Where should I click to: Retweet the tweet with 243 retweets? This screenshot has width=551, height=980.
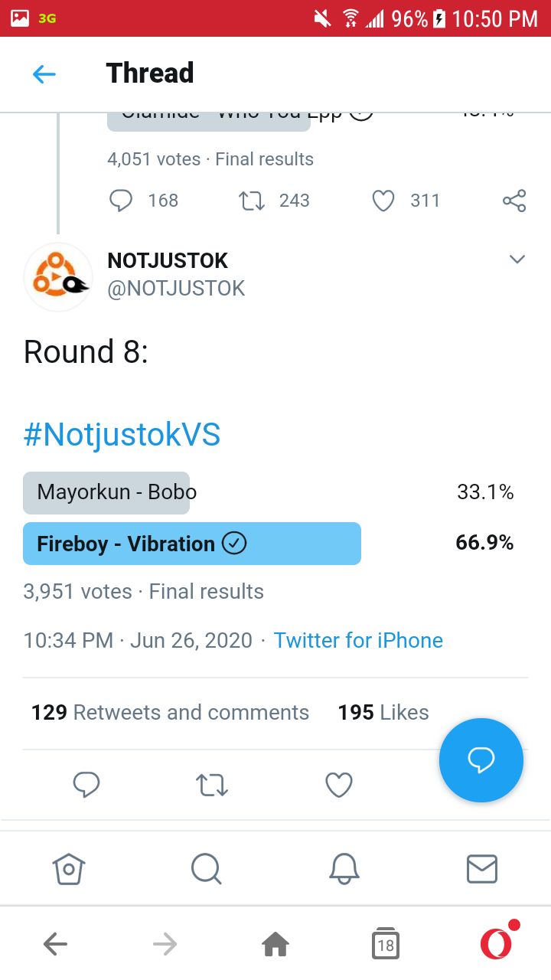point(252,201)
